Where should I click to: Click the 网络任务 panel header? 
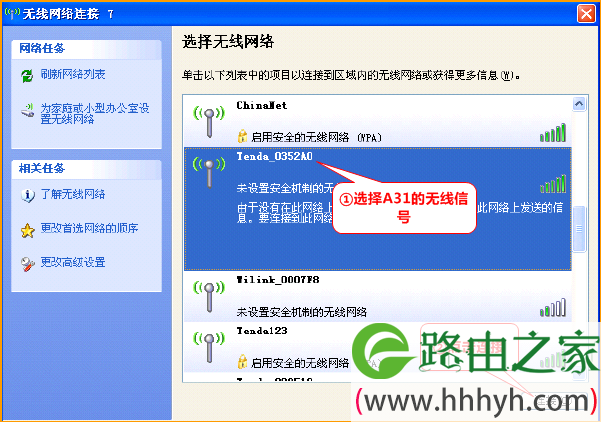87,49
